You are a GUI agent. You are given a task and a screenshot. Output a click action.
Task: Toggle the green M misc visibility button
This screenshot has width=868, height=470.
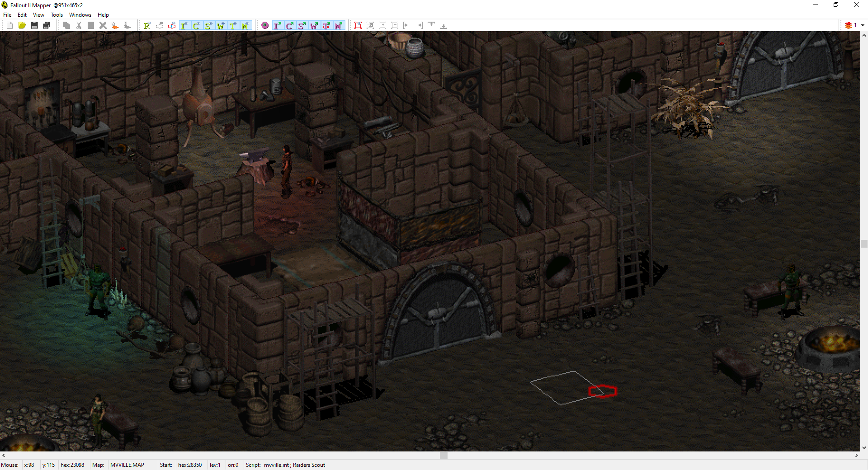coord(245,26)
